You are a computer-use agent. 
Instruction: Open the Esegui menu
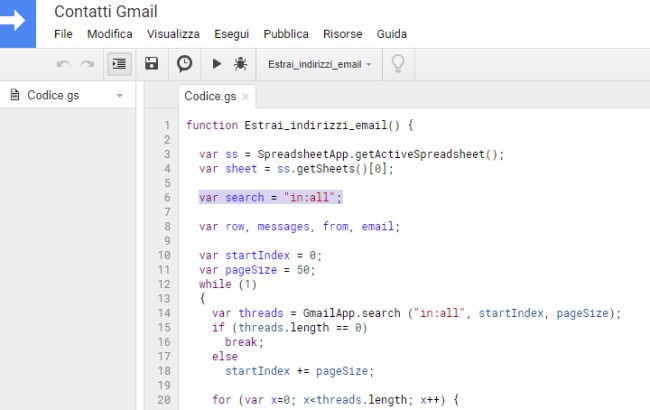tap(231, 34)
